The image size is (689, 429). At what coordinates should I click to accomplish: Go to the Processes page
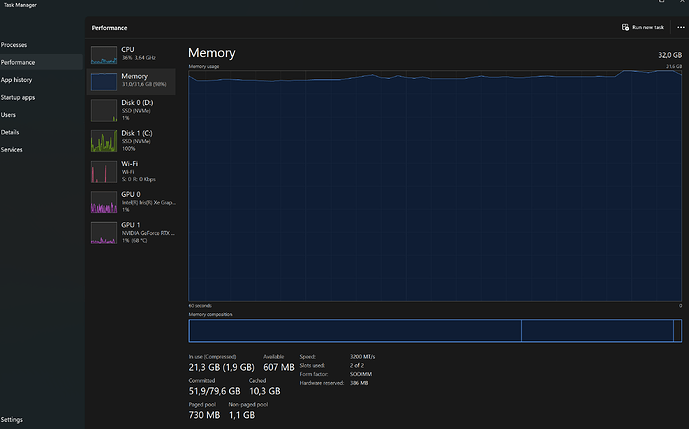tap(14, 45)
